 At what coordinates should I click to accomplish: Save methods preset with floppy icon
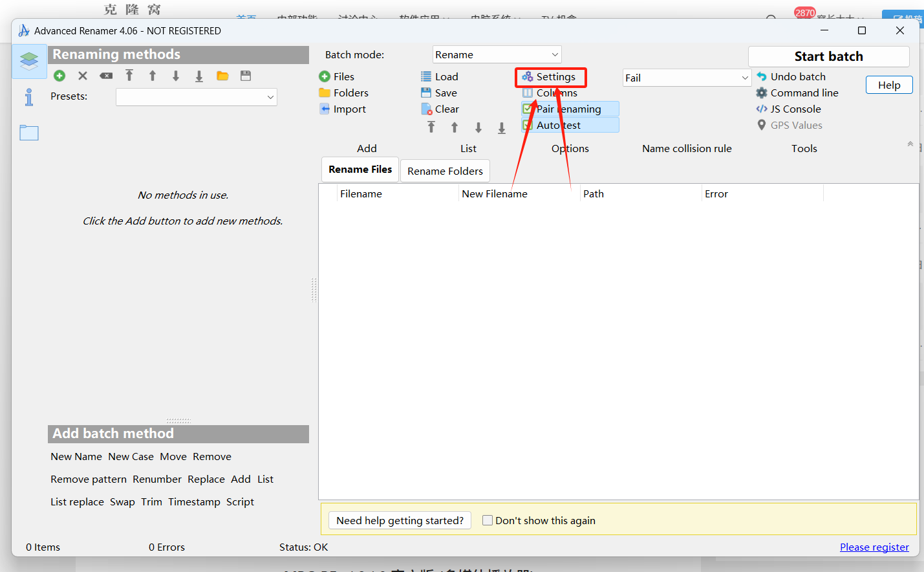point(246,76)
